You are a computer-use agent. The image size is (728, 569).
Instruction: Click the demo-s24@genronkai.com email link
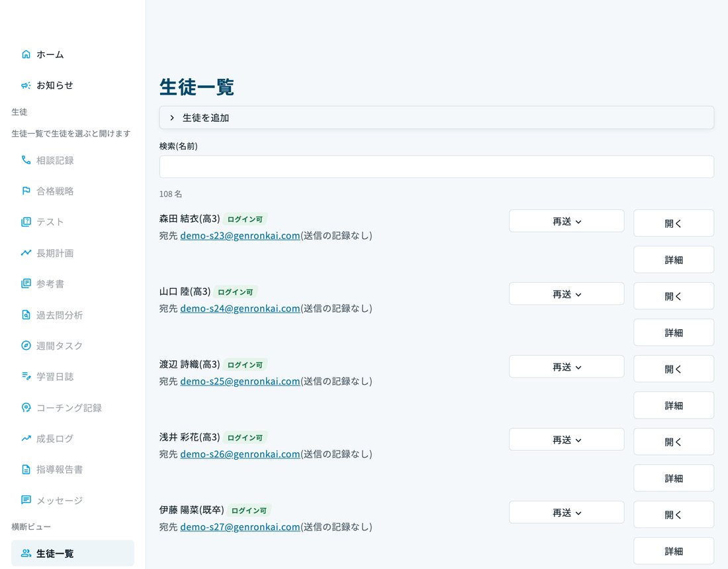click(240, 309)
